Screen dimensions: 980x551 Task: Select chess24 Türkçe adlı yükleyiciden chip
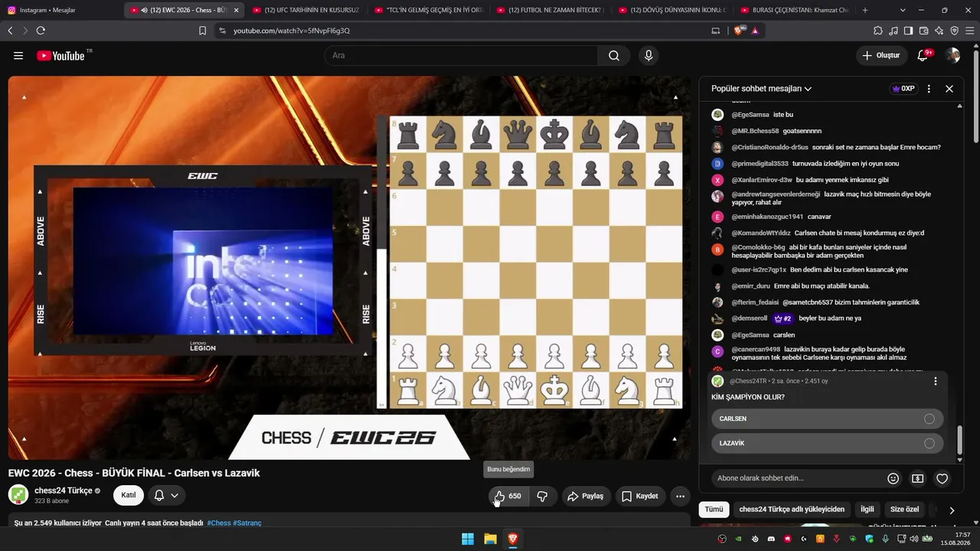792,509
